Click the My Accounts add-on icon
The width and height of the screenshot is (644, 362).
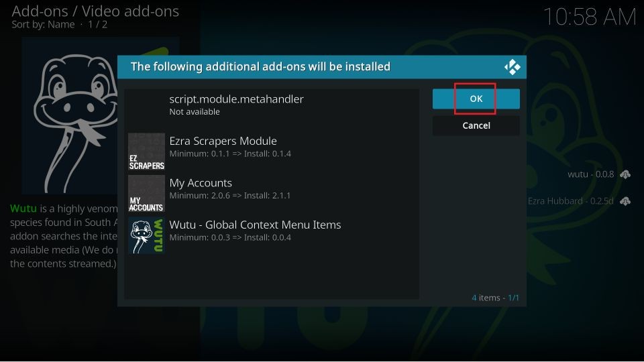pos(147,194)
